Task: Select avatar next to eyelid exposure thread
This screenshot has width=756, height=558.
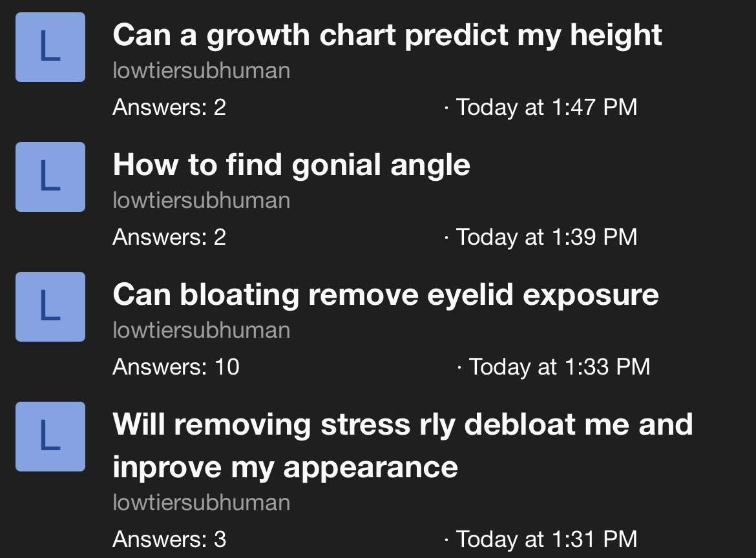Action: (x=50, y=307)
